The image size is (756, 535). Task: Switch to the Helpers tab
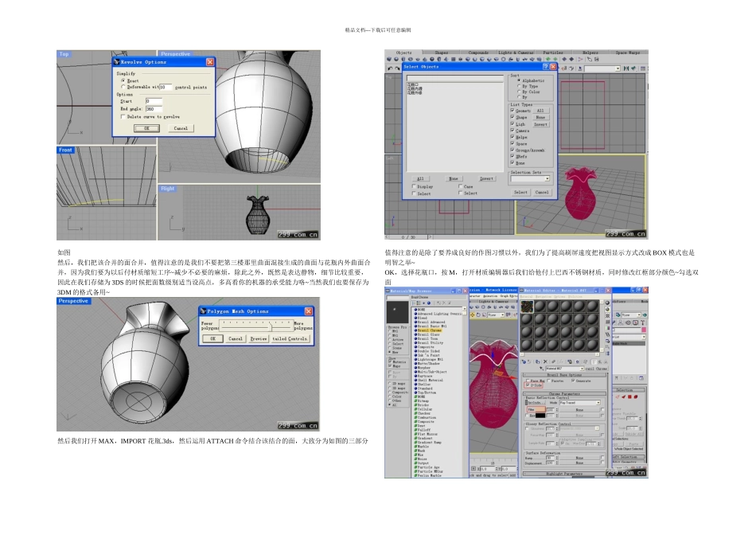590,53
